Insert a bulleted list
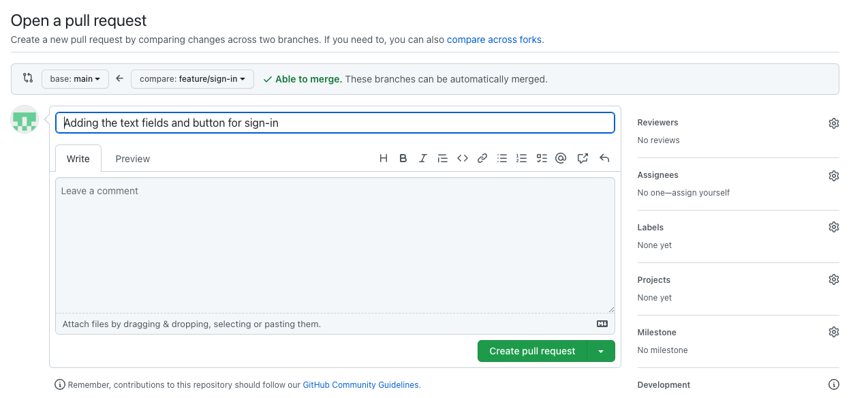This screenshot has width=868, height=398. 502,158
